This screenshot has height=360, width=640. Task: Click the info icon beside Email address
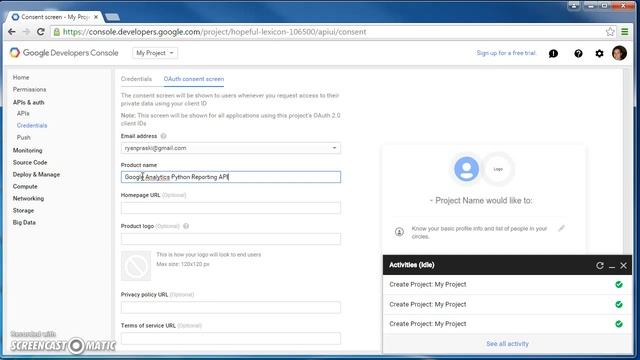pos(163,136)
